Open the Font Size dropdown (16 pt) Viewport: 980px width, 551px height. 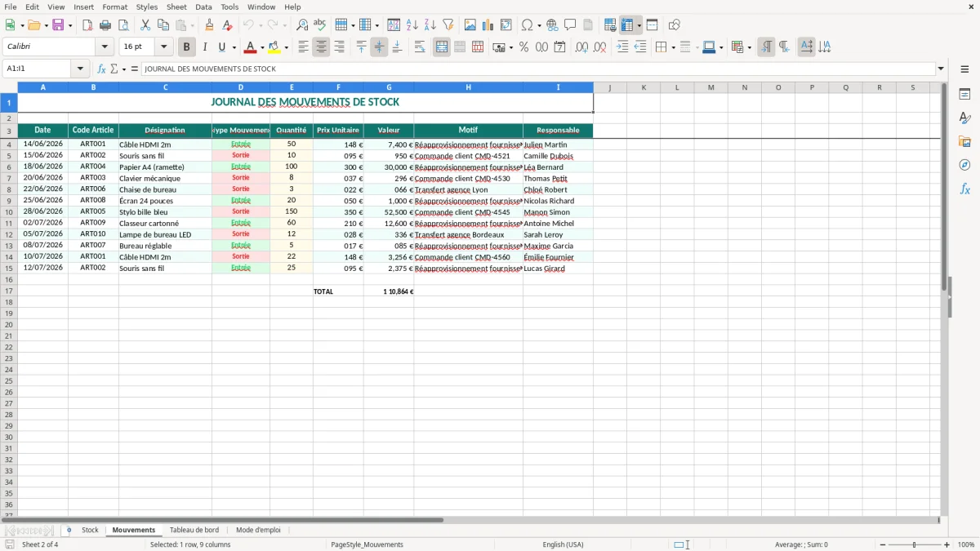[163, 47]
